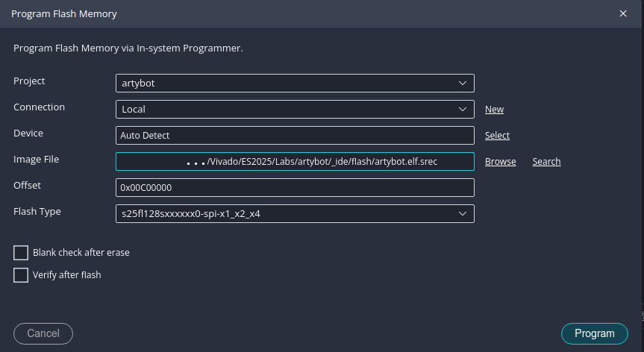Screen dimensions: 644x352
Task: Click the Program button
Action: pos(594,333)
